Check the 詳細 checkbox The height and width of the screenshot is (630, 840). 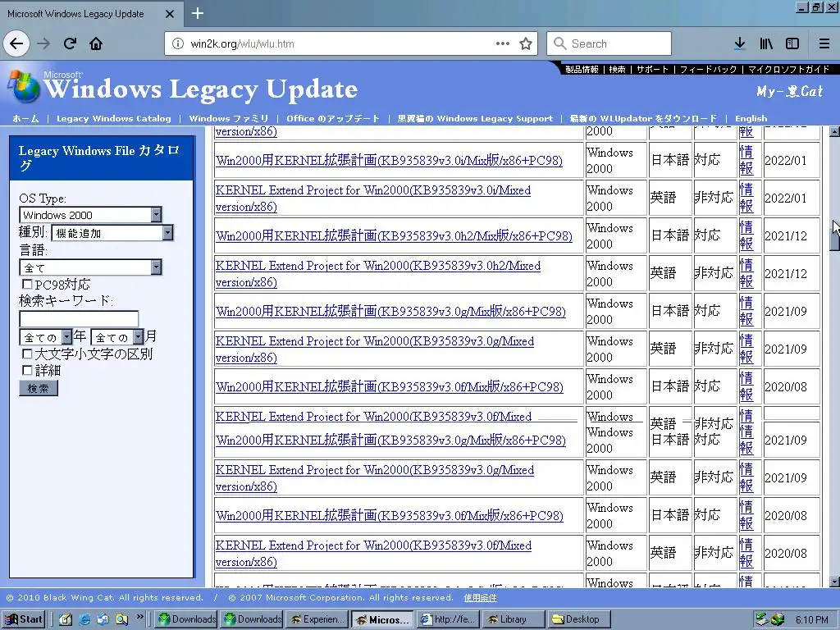27,370
